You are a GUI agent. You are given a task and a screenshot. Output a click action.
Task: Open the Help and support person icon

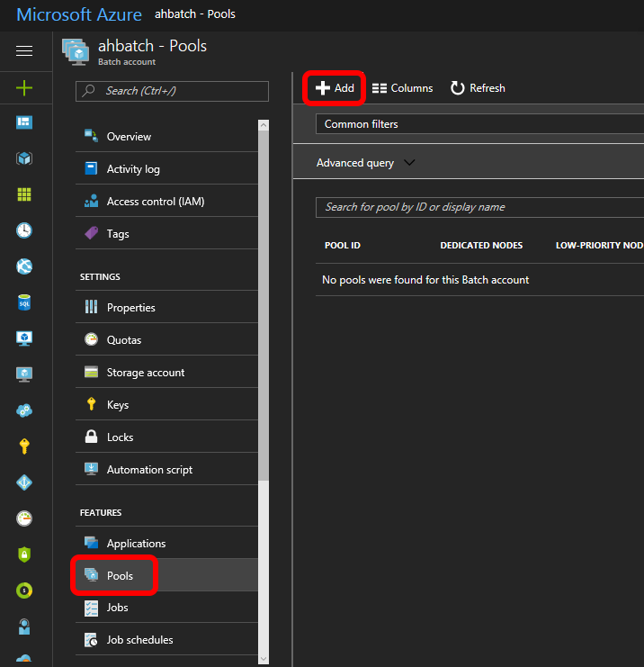point(24,626)
